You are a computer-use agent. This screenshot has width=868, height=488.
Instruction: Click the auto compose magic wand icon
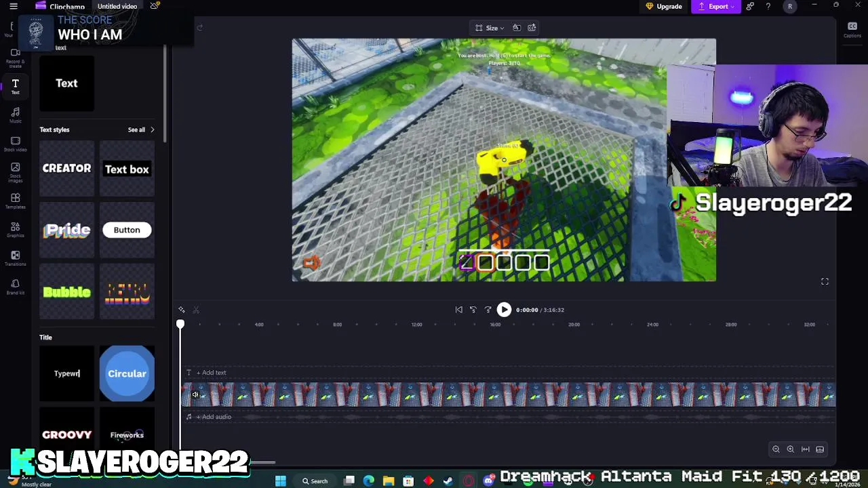[182, 310]
